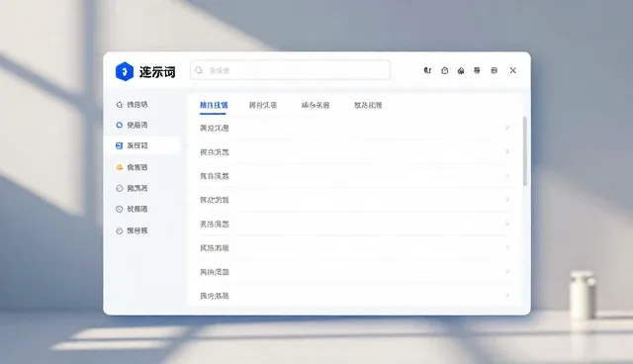Screen dimensions: 633x364
Task: Click the timer-shaped icon in the header
Action: 444,70
